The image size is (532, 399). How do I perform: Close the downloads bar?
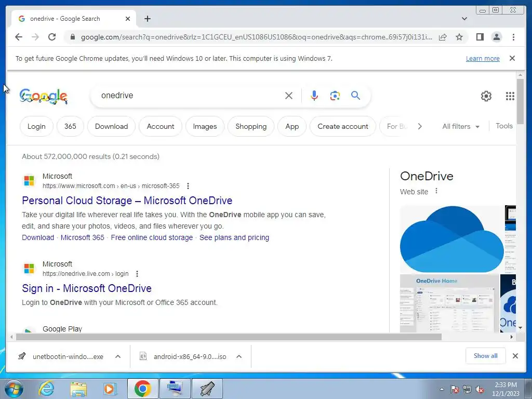[x=515, y=356]
